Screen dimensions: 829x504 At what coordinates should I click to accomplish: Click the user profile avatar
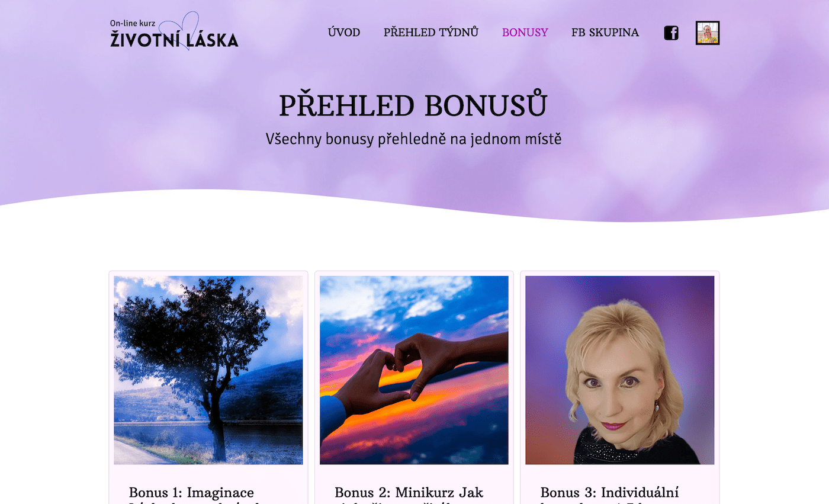tap(708, 33)
